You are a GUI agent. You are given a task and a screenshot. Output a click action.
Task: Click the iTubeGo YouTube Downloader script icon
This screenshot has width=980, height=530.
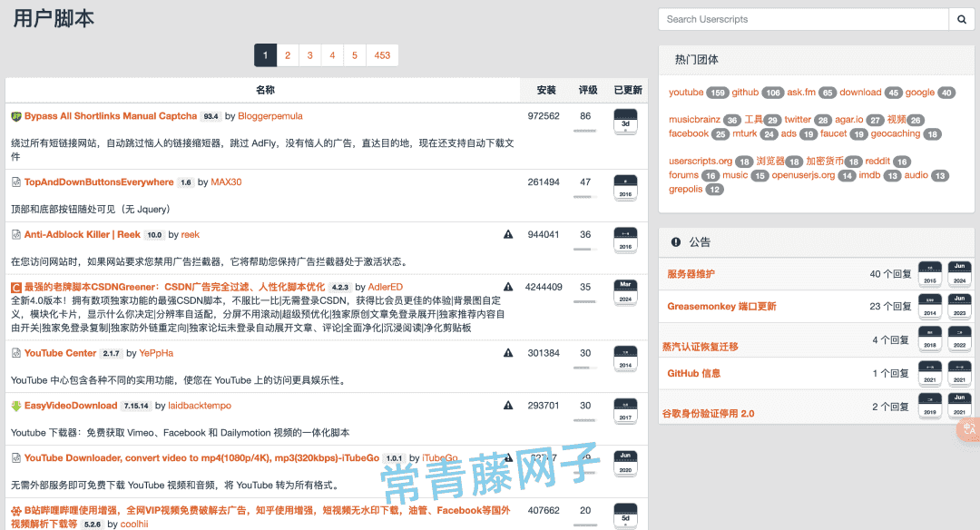click(16, 458)
